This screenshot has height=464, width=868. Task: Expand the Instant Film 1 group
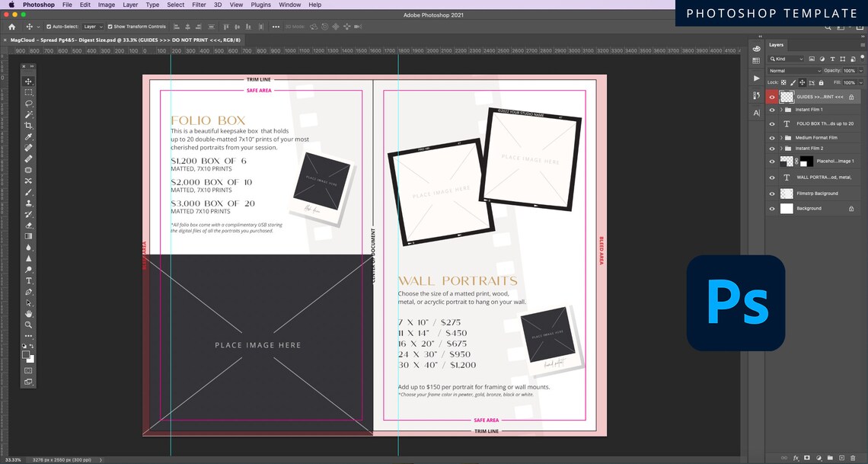click(x=780, y=110)
